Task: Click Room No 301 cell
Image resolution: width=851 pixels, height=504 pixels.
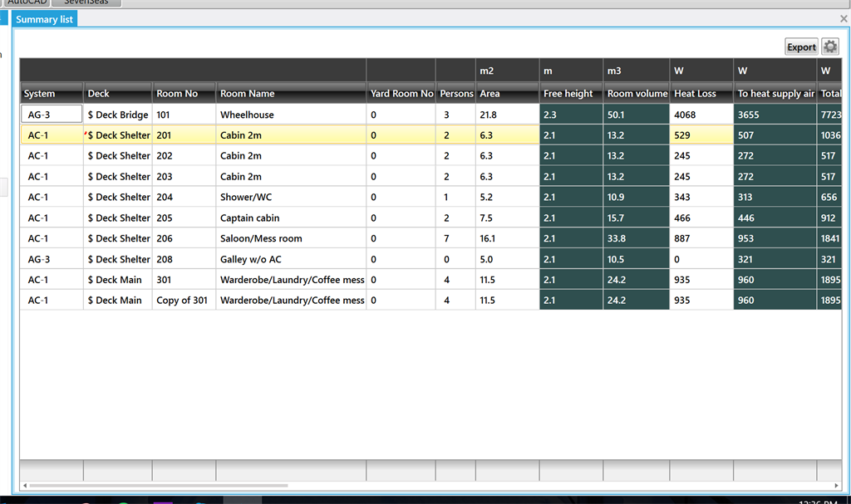Action: point(184,279)
